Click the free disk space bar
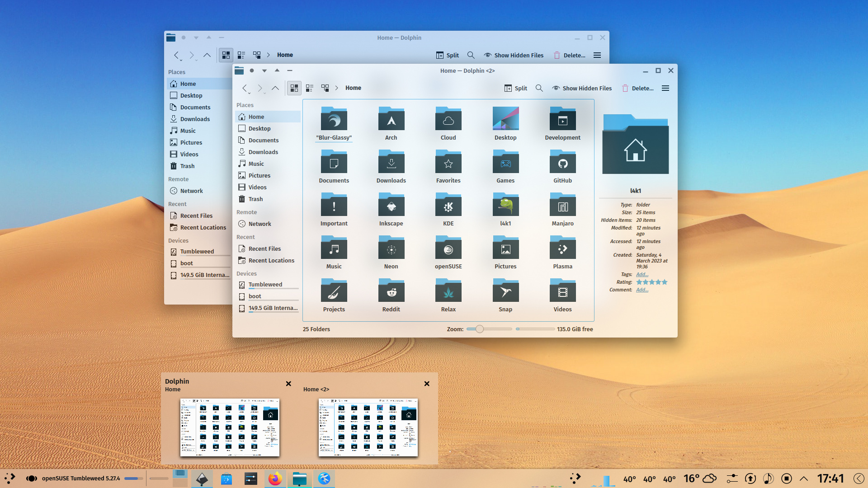868x488 pixels. (x=535, y=329)
